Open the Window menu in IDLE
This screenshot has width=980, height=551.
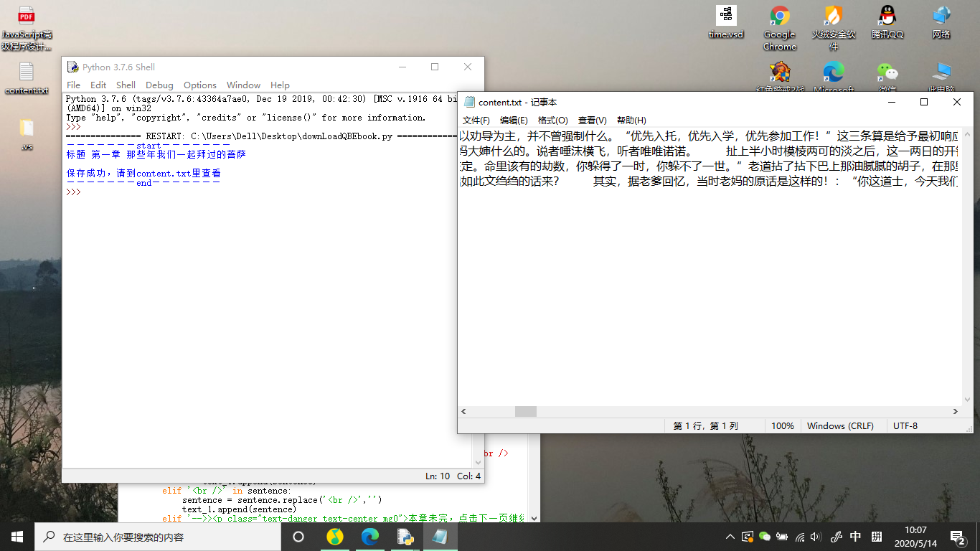tap(243, 85)
